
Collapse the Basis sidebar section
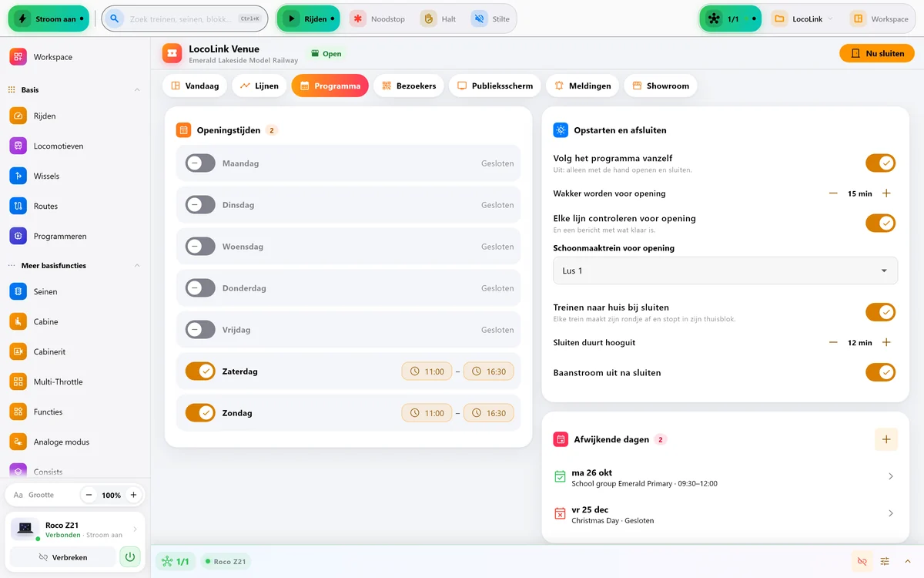pyautogui.click(x=137, y=89)
